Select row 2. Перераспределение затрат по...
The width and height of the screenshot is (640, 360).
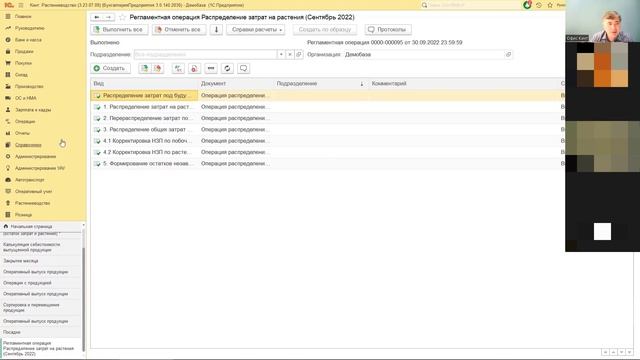coord(144,118)
